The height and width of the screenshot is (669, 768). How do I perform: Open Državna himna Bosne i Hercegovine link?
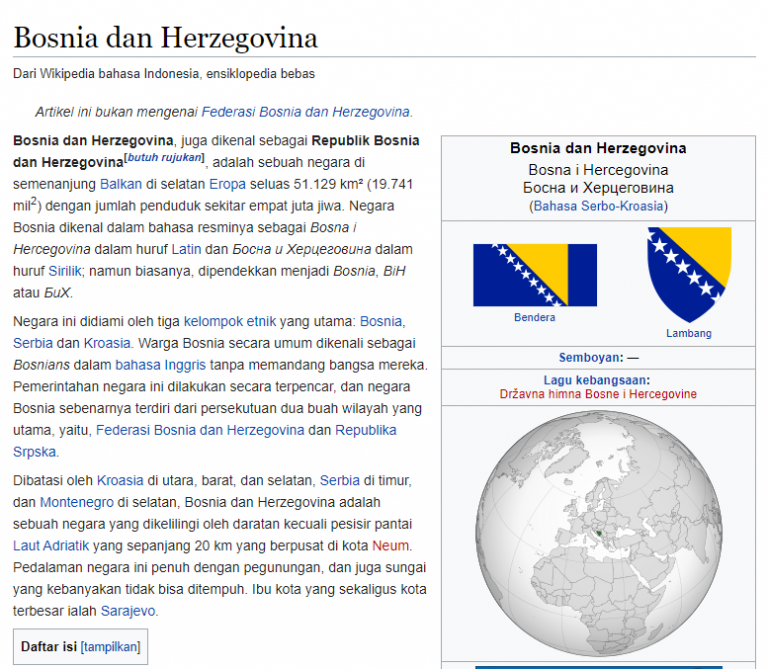click(598, 394)
